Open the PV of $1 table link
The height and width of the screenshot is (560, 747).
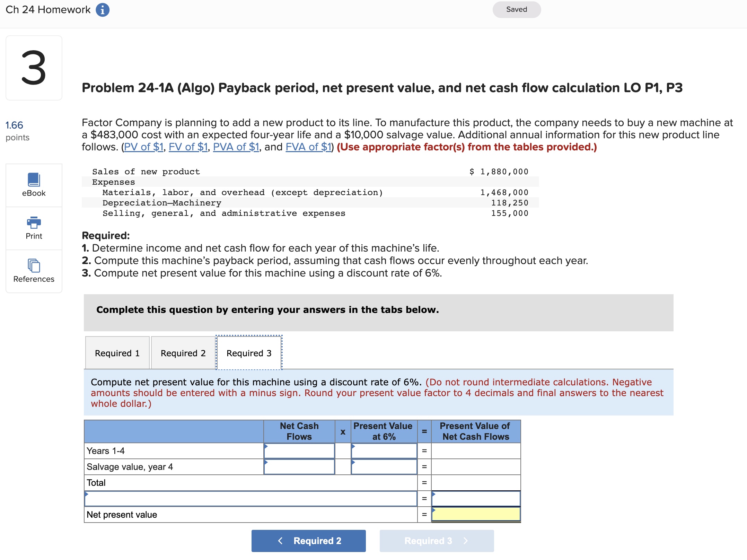(143, 147)
